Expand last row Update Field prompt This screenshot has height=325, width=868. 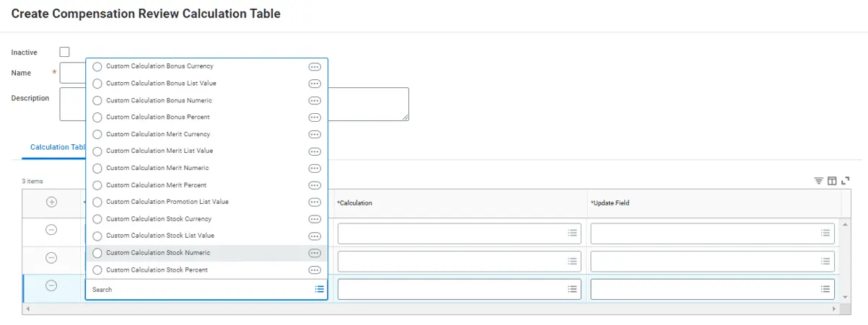[x=825, y=289]
